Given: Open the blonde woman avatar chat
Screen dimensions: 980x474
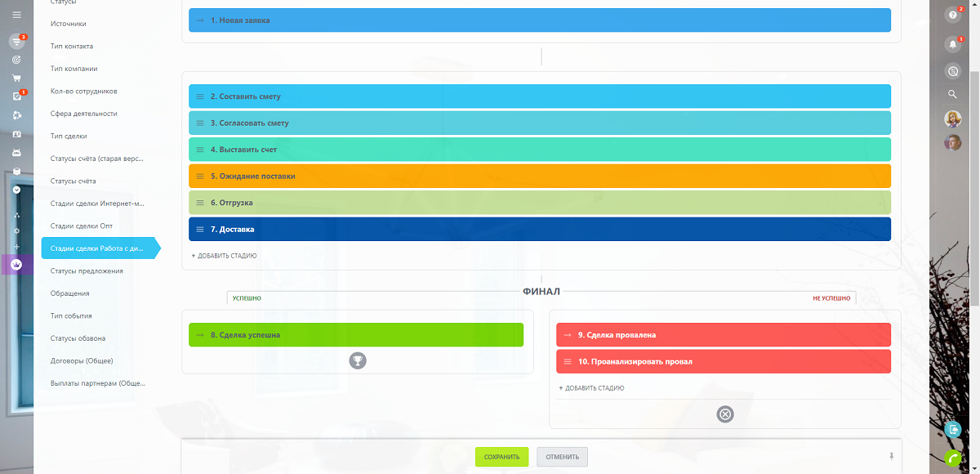Looking at the screenshot, I should click(x=952, y=119).
